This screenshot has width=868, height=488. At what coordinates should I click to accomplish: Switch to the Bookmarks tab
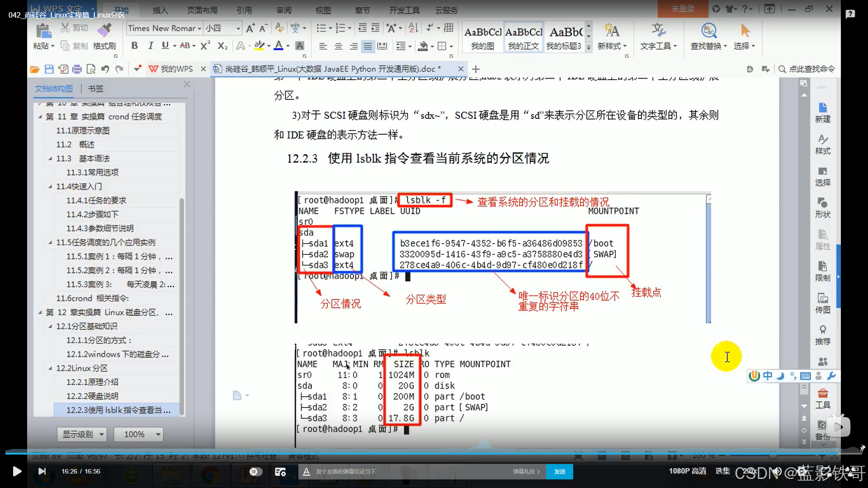[95, 89]
